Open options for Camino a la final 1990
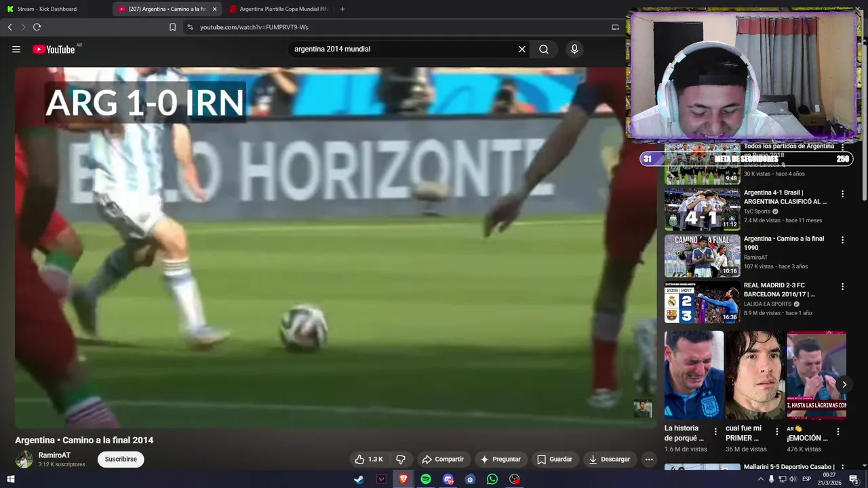This screenshot has height=488, width=868. 843,240
